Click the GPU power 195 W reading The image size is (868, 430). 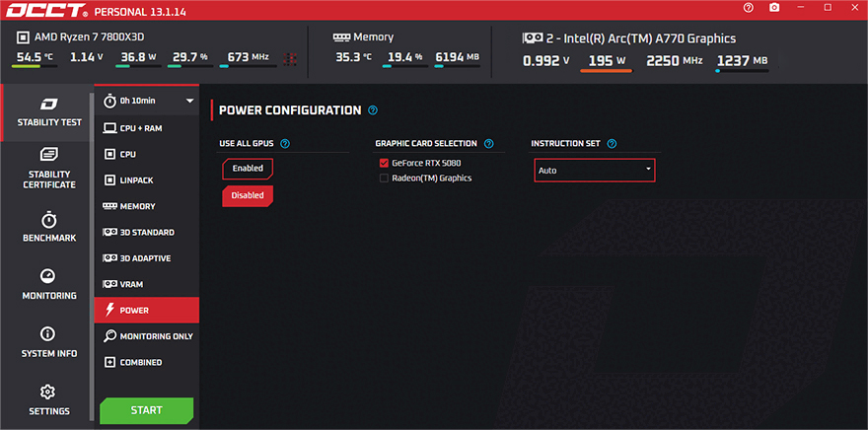pos(607,61)
